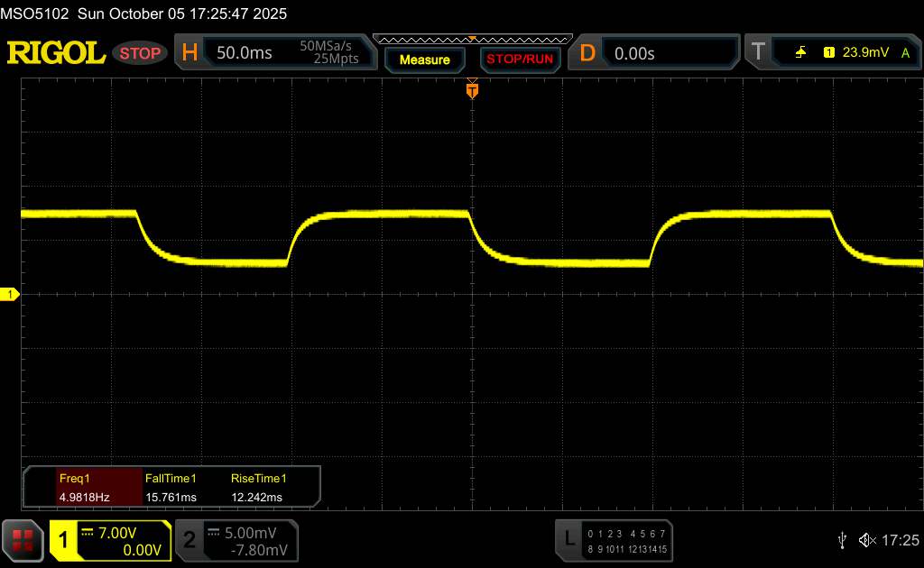Click the orange D delay icon
This screenshot has height=568, width=924.
tap(587, 53)
